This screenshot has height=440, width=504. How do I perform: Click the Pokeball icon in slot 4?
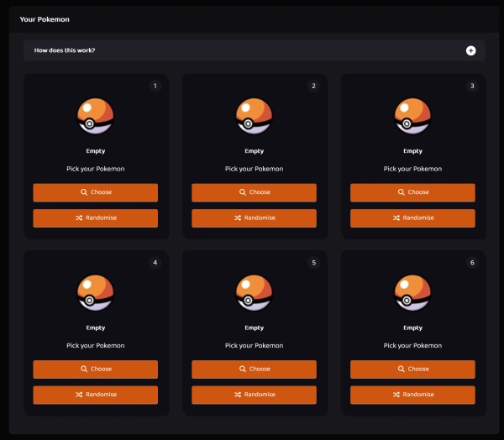pos(95,293)
